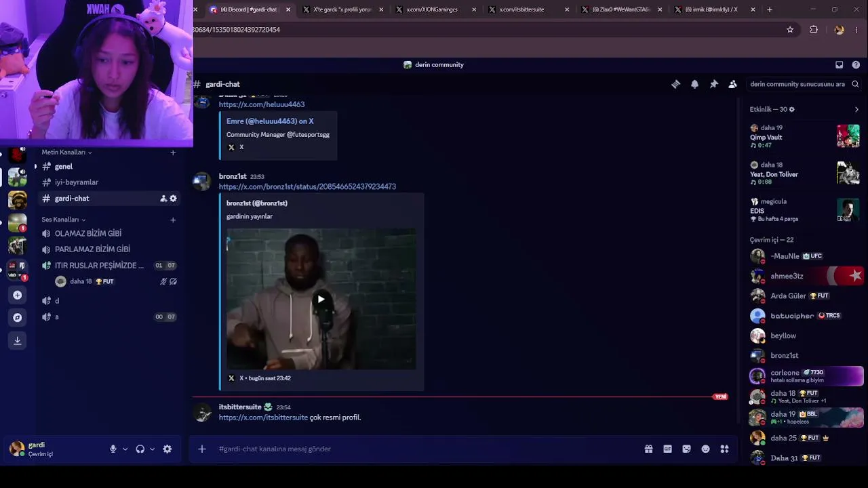Open the GIF picker
Image resolution: width=868 pixels, height=488 pixels.
(667, 449)
